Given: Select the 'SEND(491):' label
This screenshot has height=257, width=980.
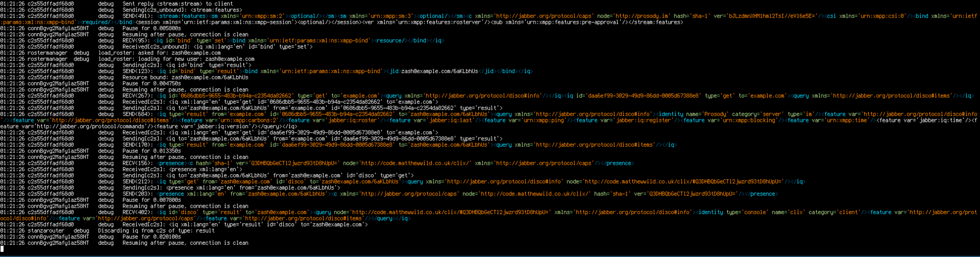Looking at the screenshot, I should [x=138, y=16].
